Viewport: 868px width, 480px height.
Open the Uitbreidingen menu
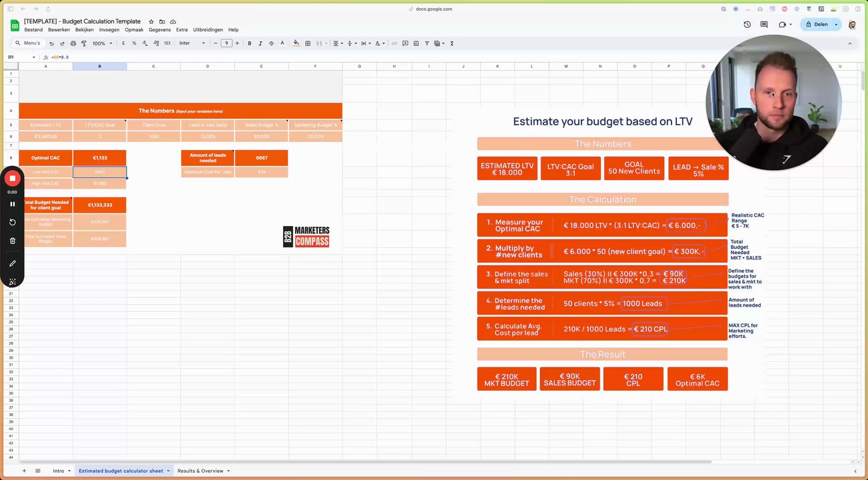click(208, 30)
